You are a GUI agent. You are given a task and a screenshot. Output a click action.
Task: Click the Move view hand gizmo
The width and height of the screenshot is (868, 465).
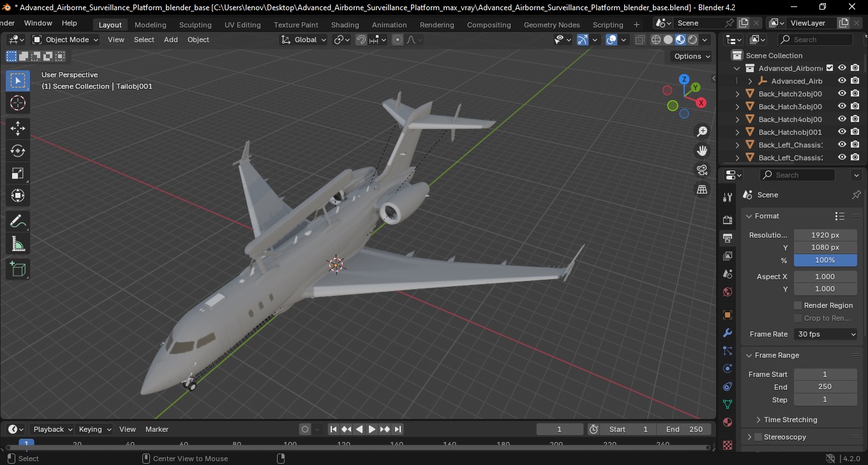pos(702,151)
